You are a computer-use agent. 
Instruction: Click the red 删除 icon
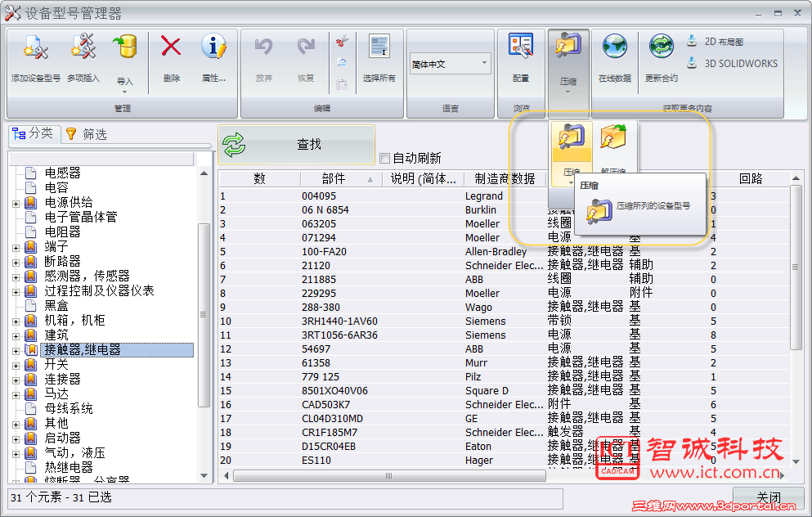pos(171,47)
